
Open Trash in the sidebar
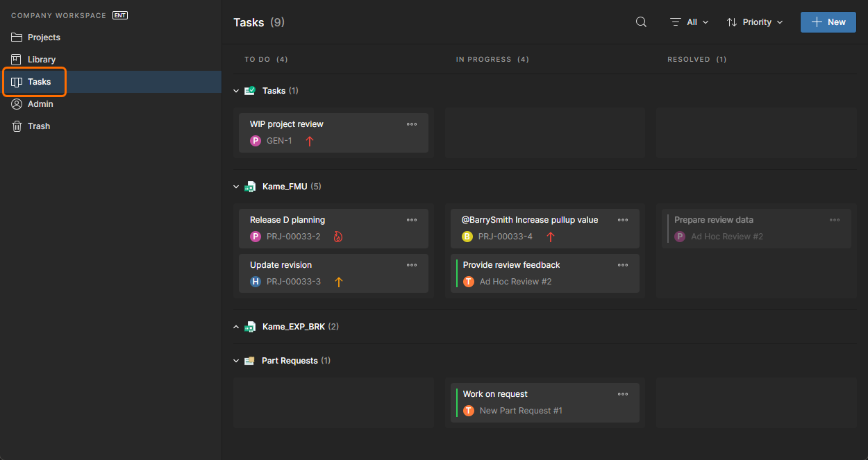pos(38,126)
